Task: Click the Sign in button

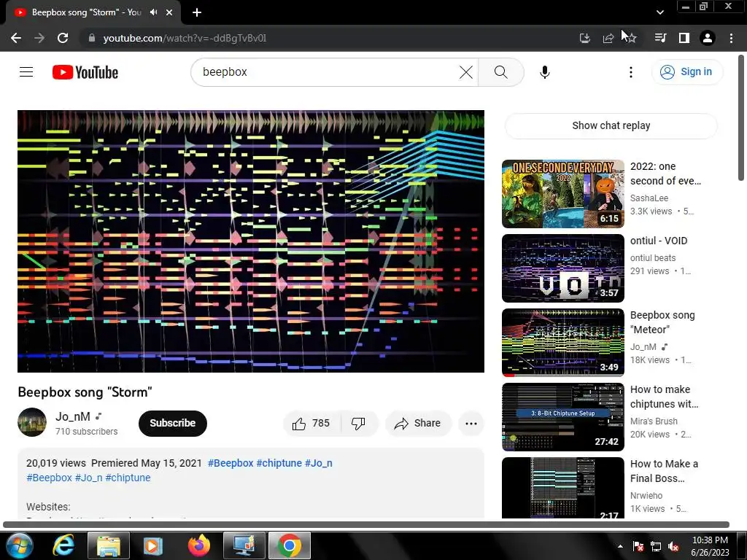Action: pos(687,72)
